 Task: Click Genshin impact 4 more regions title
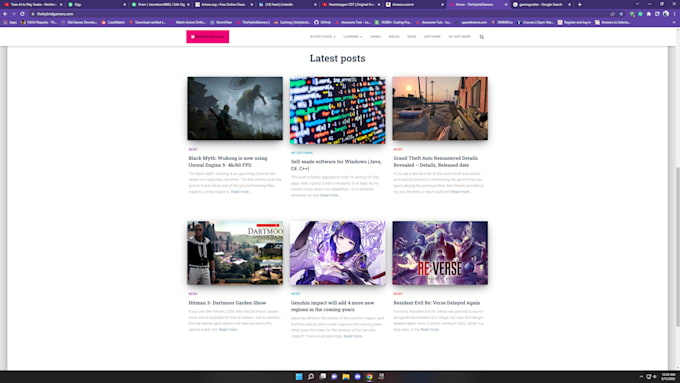[x=332, y=306]
